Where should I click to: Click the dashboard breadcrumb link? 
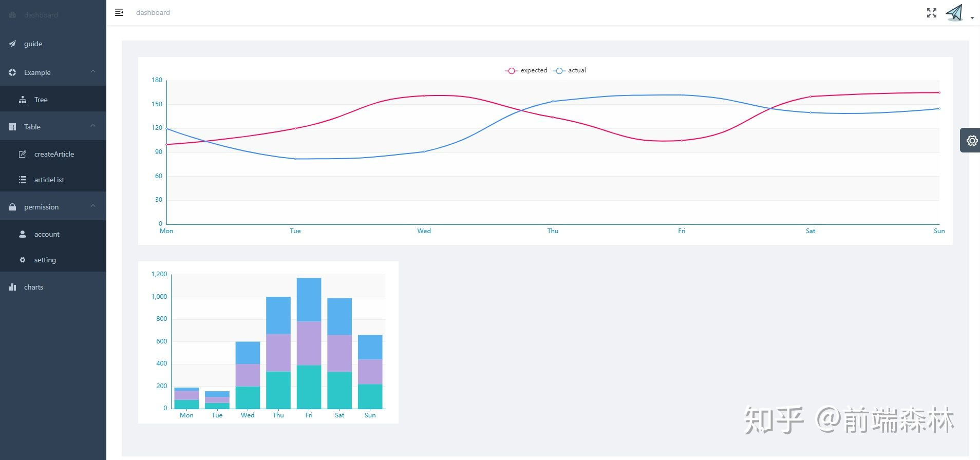pyautogui.click(x=153, y=12)
